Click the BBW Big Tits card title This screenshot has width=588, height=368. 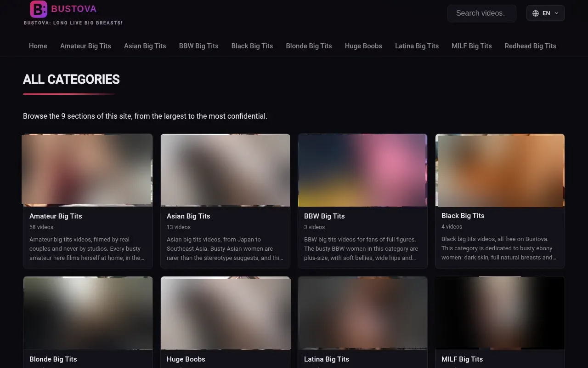tap(324, 216)
